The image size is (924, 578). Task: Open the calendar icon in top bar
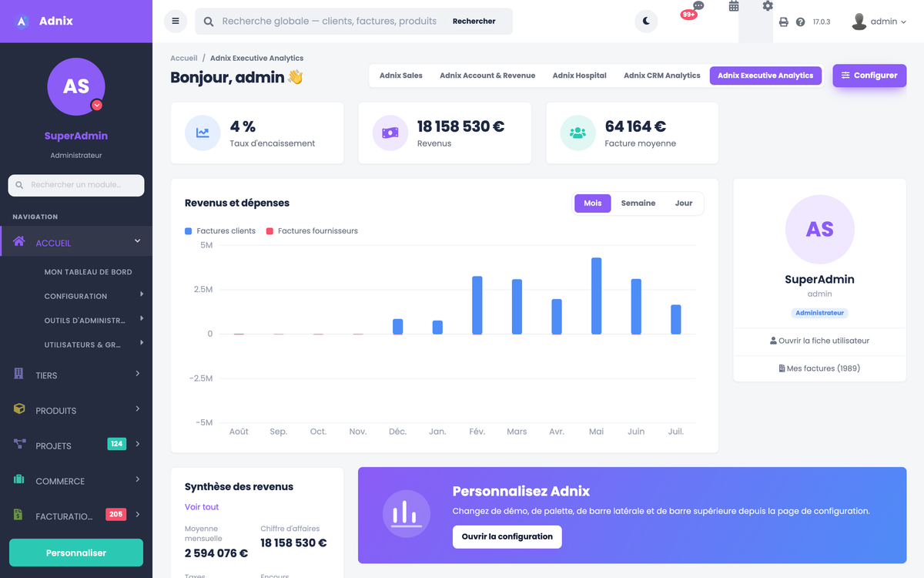tap(734, 6)
